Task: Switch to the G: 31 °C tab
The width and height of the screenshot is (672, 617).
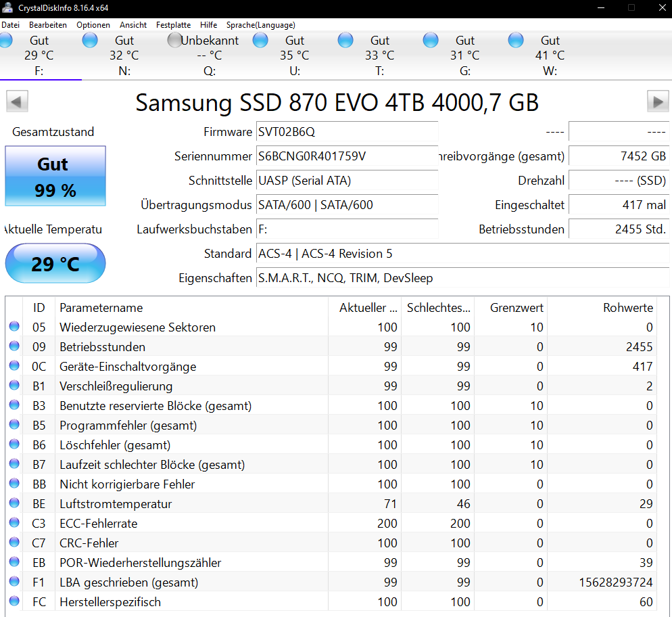Action: click(x=465, y=55)
